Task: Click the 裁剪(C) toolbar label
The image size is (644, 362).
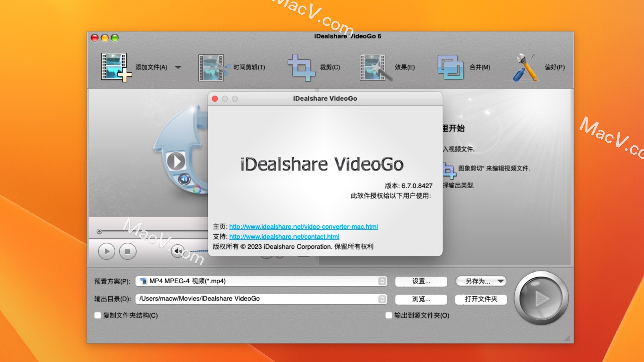Action: (330, 67)
